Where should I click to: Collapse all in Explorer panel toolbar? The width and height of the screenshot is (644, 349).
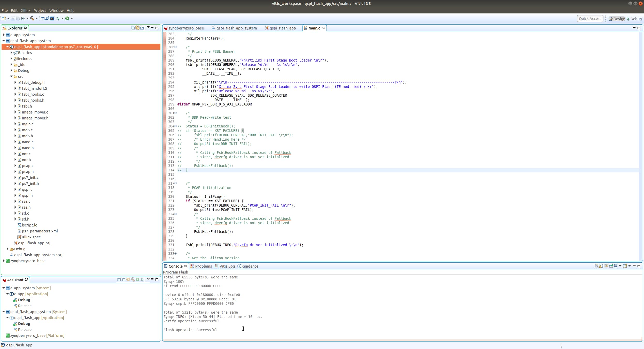click(133, 28)
